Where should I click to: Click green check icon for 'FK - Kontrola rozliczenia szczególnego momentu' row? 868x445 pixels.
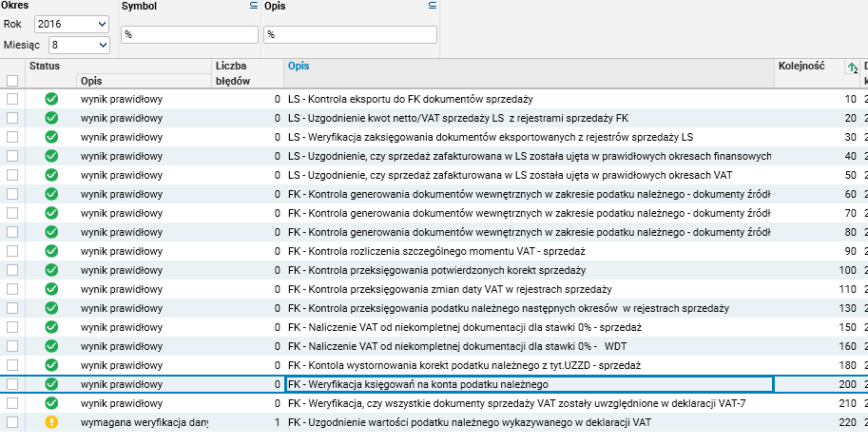click(51, 251)
